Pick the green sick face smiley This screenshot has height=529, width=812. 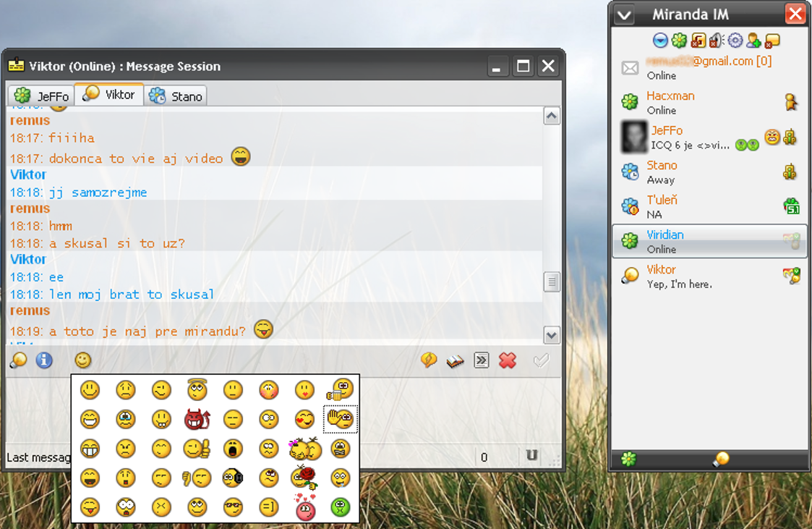[340, 507]
